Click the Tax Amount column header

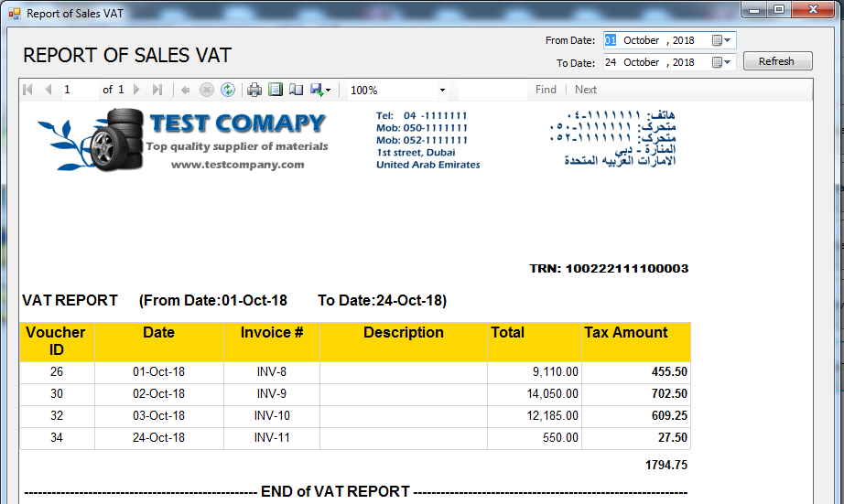(636, 341)
